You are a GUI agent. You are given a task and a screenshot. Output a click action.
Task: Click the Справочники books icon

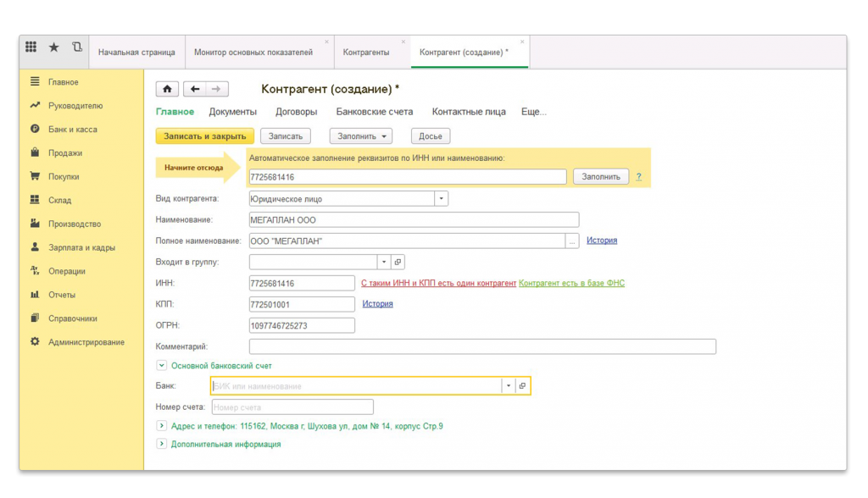coord(35,318)
